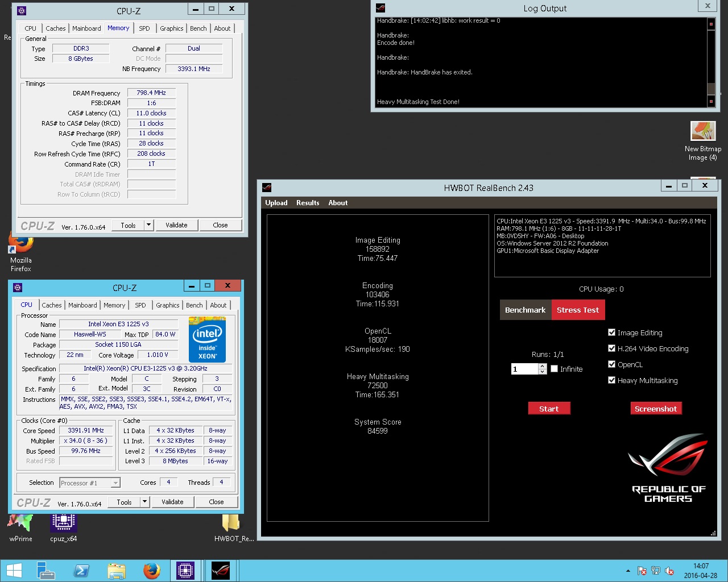728x582 pixels.
Task: Click the Intel Xeon inside logo
Action: pos(207,339)
